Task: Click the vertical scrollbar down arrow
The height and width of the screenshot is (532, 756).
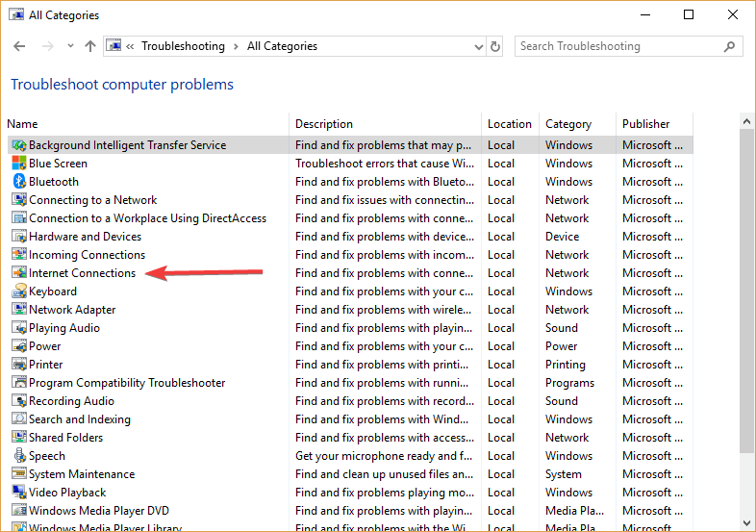Action: (746, 522)
